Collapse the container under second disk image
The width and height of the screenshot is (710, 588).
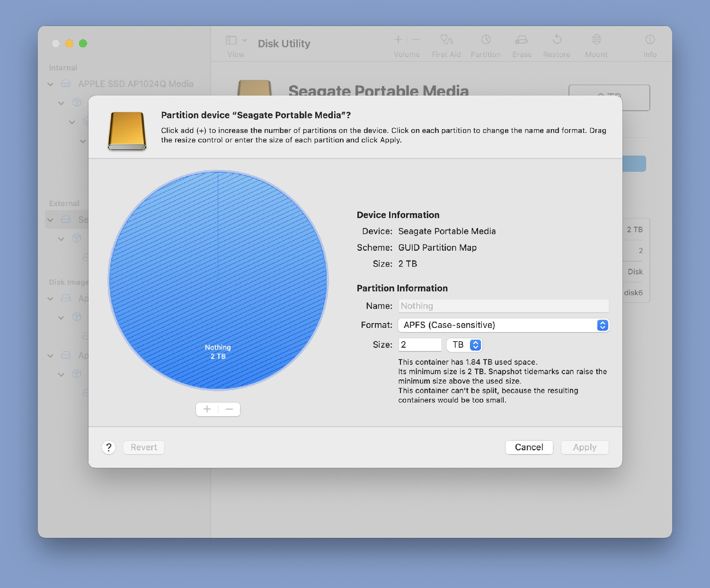(61, 375)
